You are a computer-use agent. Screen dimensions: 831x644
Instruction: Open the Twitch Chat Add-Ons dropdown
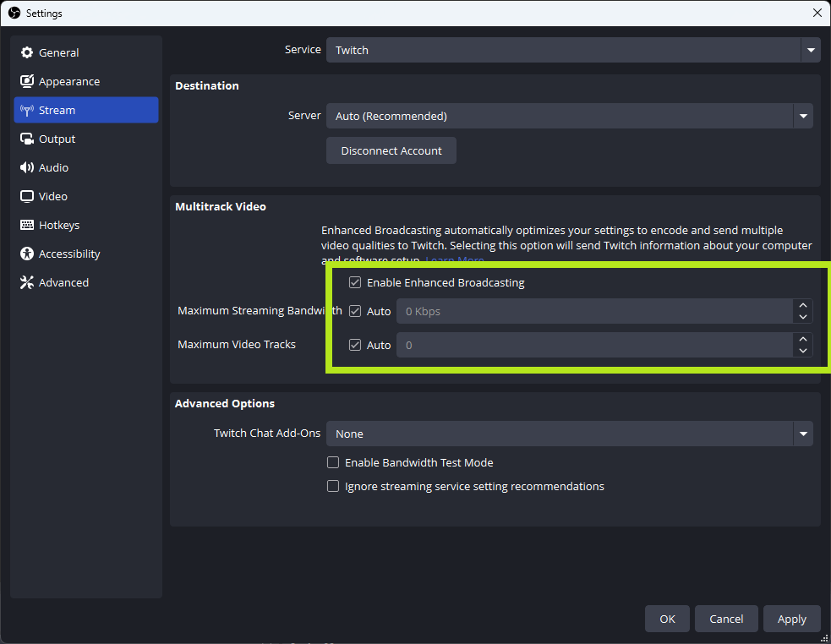click(x=569, y=434)
